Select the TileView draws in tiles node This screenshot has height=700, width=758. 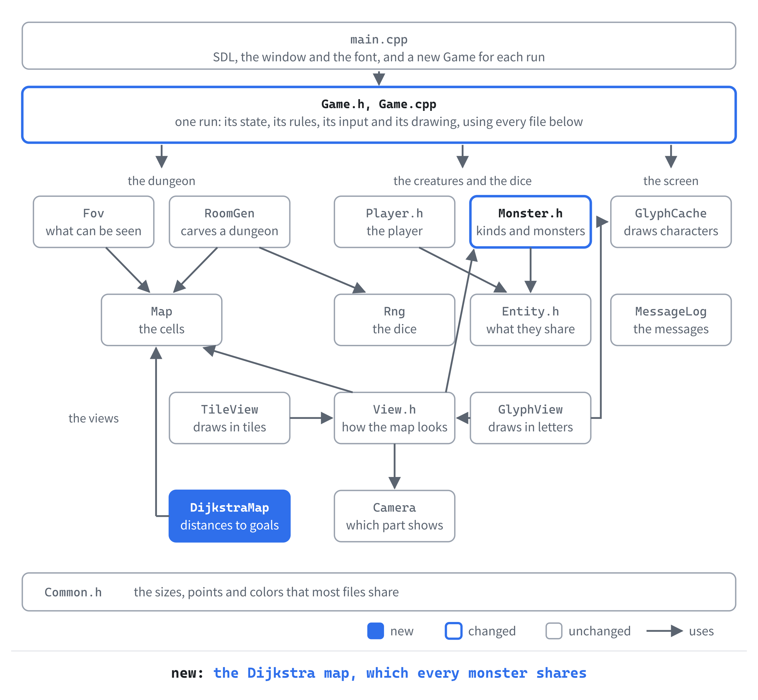coord(230,418)
